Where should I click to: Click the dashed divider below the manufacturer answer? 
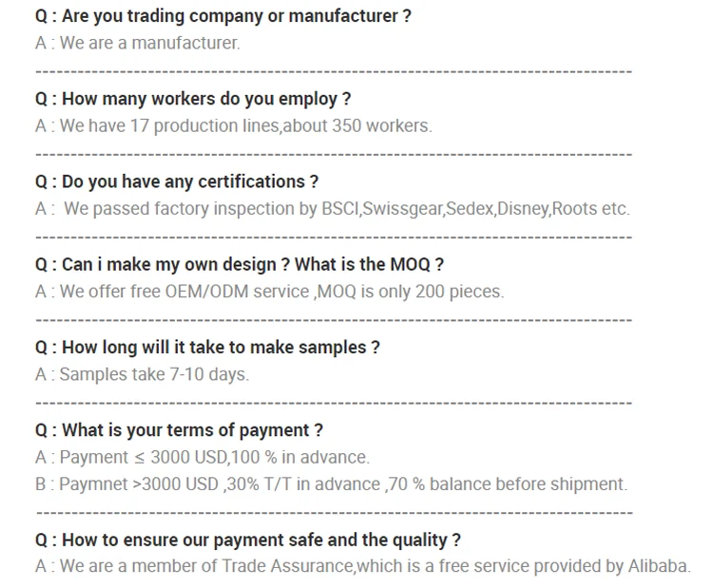tap(333, 71)
